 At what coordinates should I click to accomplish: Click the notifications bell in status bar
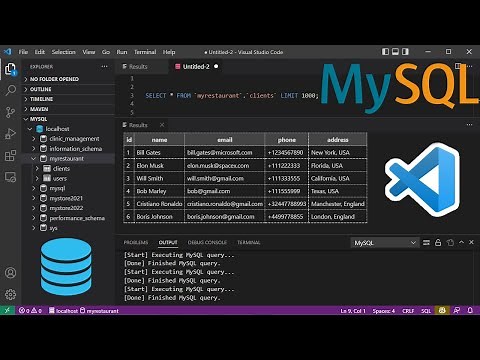pos(470,311)
